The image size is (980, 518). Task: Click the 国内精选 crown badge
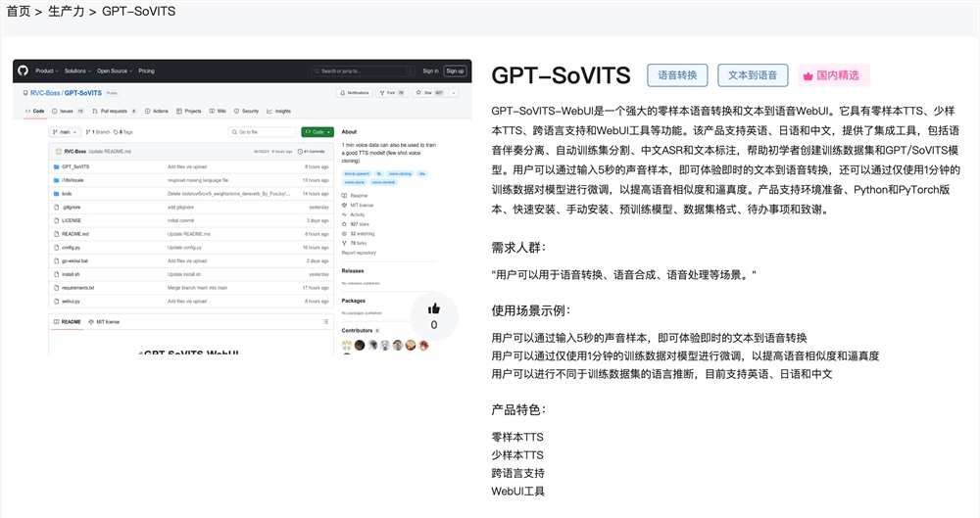(x=833, y=75)
